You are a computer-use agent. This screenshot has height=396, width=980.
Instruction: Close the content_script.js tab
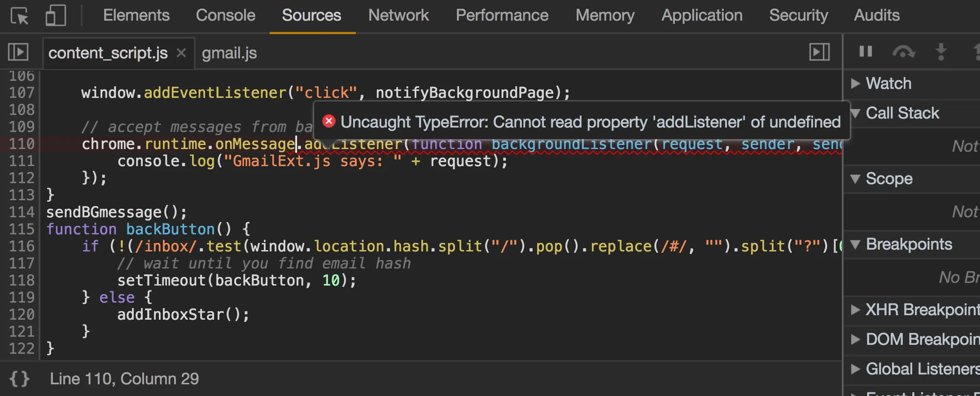181,53
